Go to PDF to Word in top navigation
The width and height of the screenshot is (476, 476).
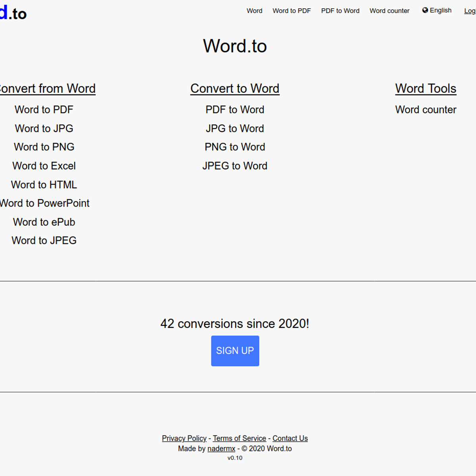[x=340, y=11]
